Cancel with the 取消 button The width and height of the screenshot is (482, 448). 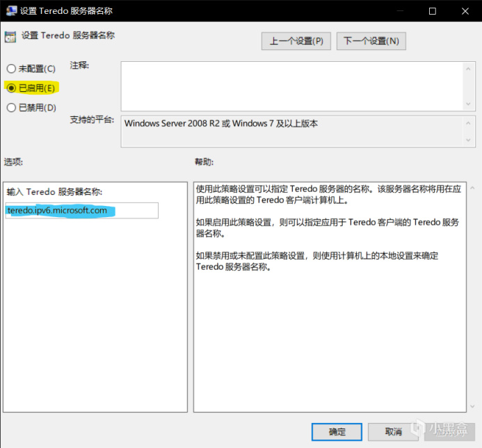[393, 432]
